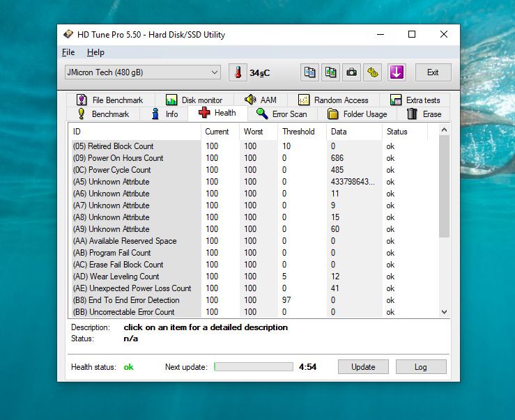The height and width of the screenshot is (420, 515).
Task: Click the 485 power cycle value
Action: (x=337, y=170)
